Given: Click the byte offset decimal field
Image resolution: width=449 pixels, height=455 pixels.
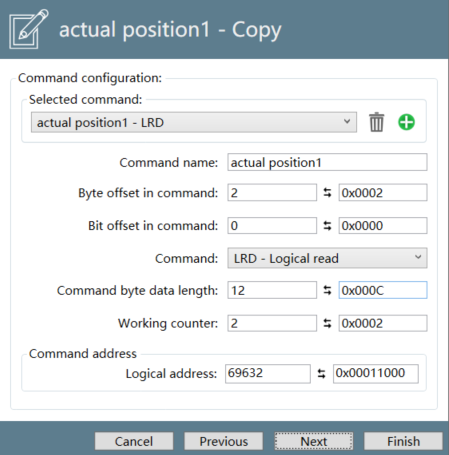Looking at the screenshot, I should coord(272,193).
